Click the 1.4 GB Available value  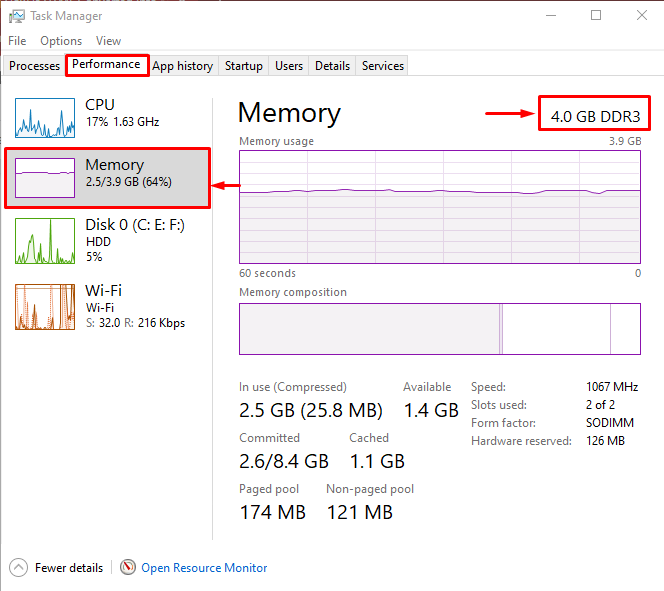tap(431, 411)
